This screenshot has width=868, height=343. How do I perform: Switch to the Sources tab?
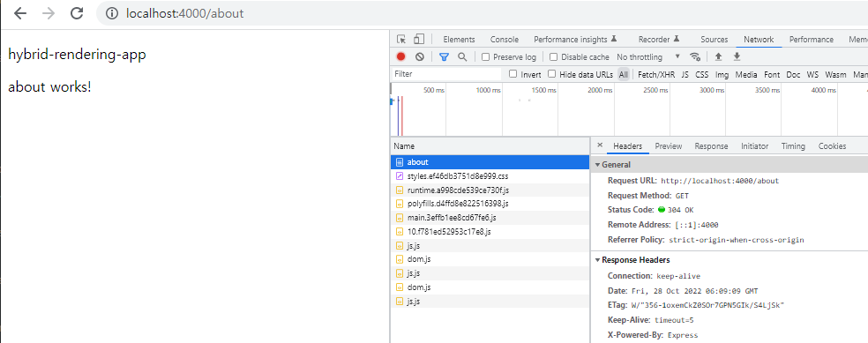715,40
